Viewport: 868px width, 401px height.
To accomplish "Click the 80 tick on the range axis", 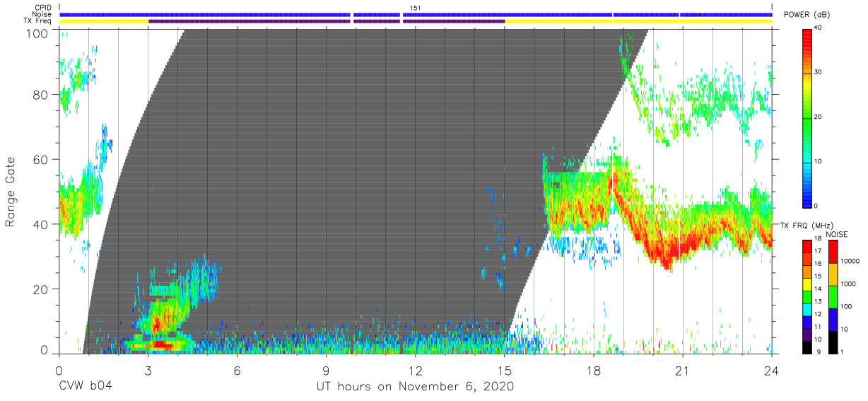I will click(x=42, y=95).
